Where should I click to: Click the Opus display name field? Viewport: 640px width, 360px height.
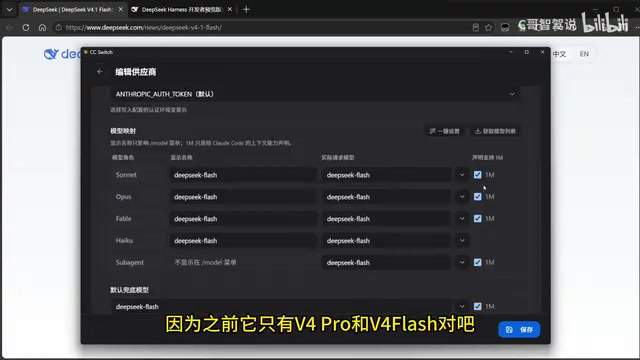(x=242, y=197)
